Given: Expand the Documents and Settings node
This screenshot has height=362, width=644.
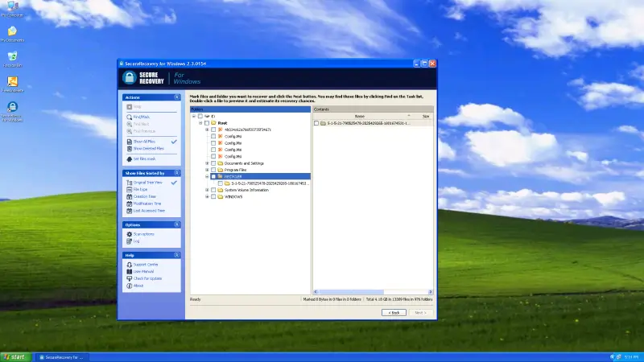Looking at the screenshot, I should coord(207,163).
